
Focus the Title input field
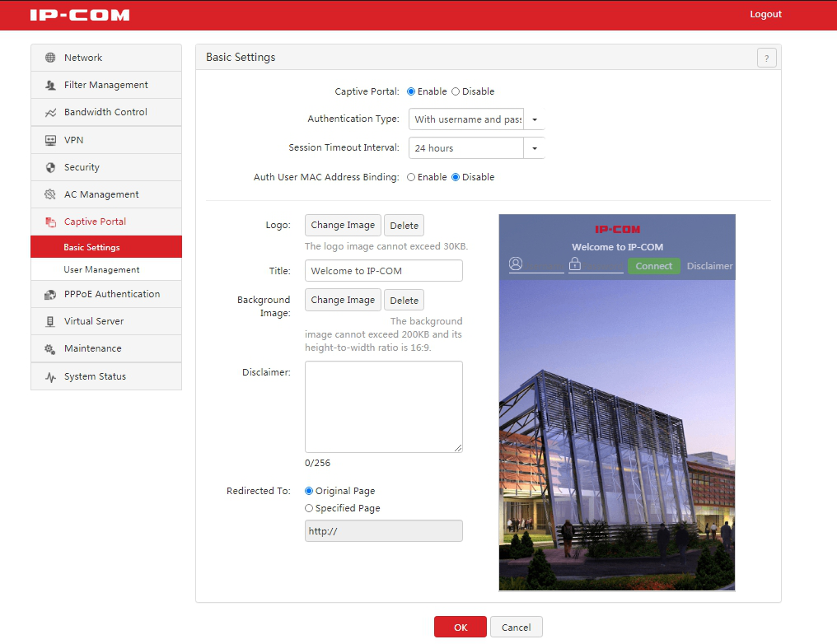pos(384,270)
